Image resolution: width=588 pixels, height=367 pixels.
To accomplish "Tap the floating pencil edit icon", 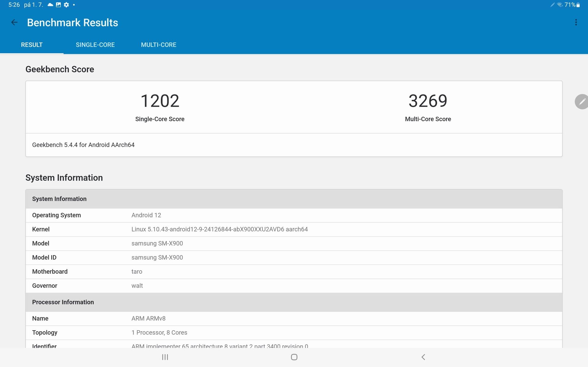I will click(581, 102).
